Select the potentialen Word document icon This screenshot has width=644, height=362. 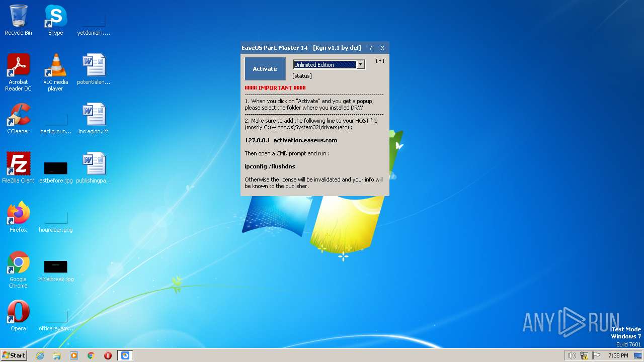93,69
